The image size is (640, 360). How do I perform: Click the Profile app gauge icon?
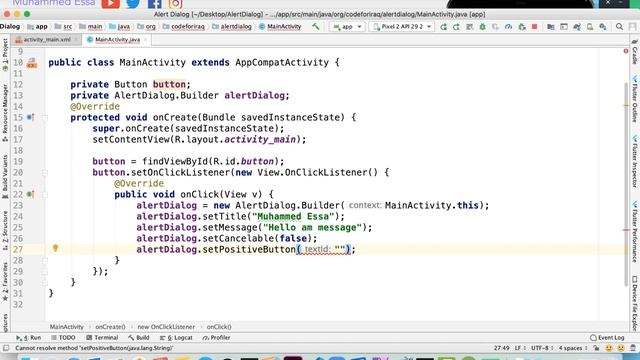[509, 27]
